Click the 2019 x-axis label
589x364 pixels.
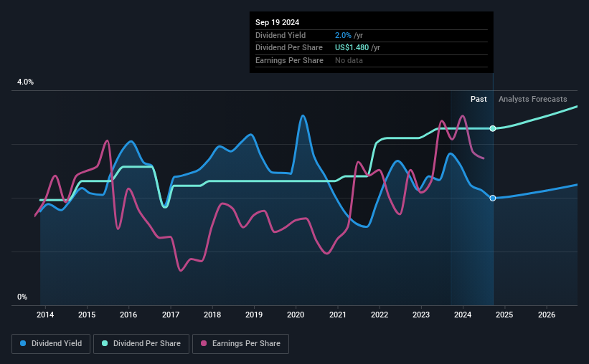point(254,315)
